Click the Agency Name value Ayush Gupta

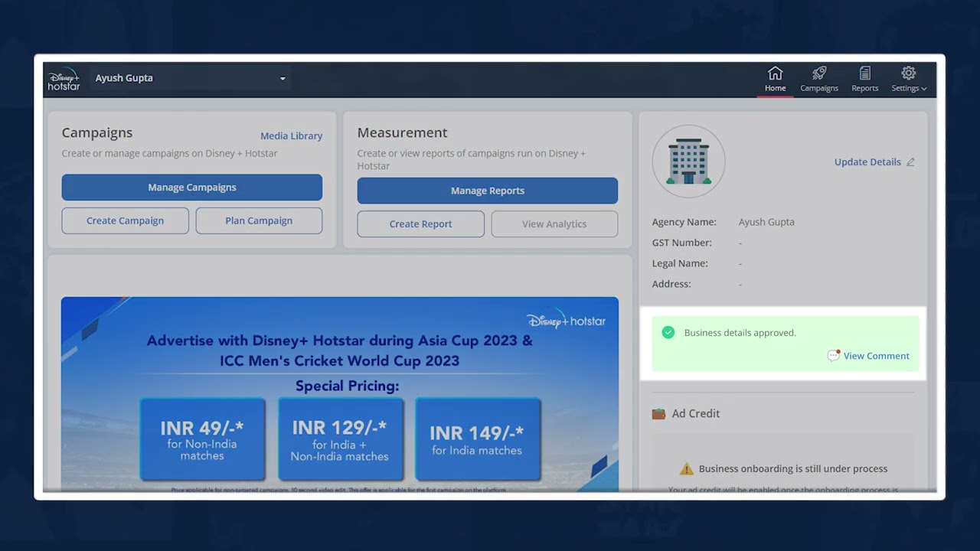point(766,222)
